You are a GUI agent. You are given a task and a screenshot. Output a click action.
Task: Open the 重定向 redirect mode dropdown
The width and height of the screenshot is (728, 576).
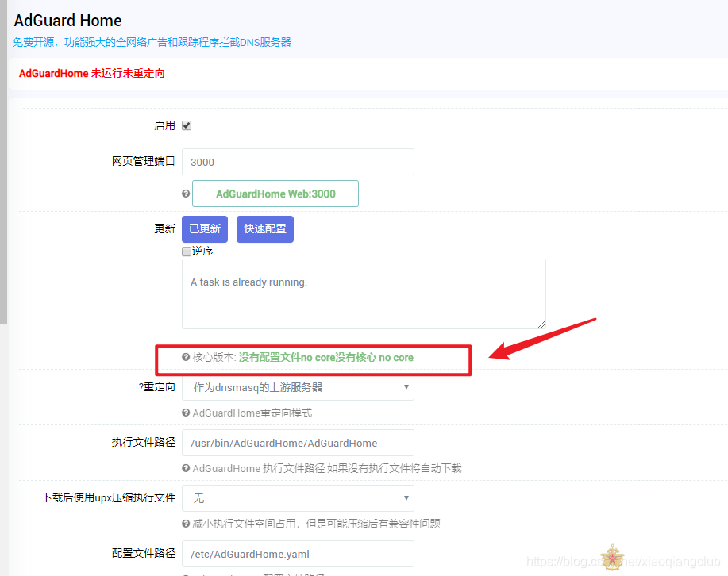coord(298,387)
